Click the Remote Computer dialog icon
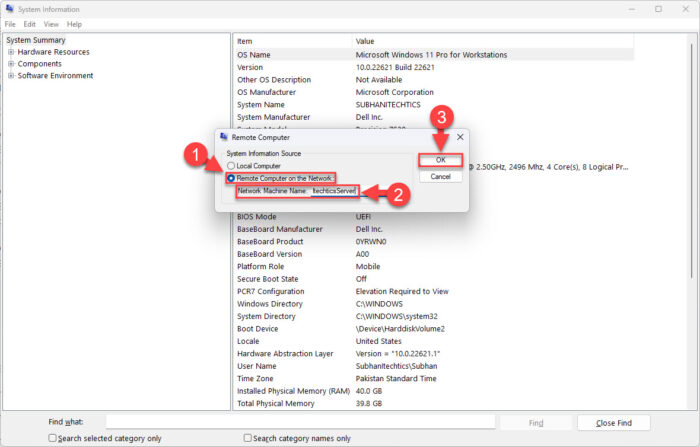700x447 pixels. [224, 137]
